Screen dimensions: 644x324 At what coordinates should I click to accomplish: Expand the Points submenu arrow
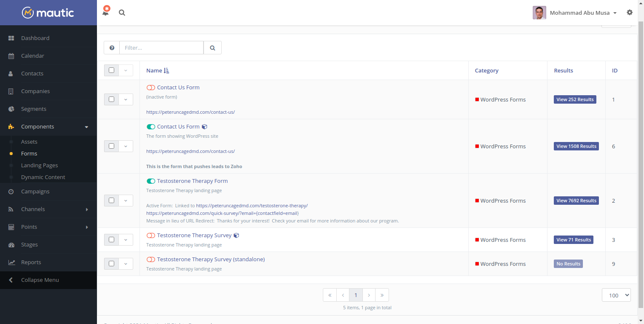click(x=87, y=227)
